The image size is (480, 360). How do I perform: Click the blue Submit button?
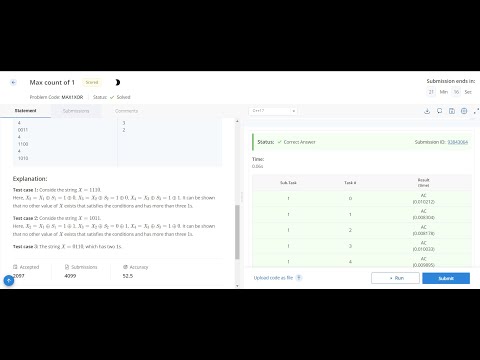click(446, 278)
